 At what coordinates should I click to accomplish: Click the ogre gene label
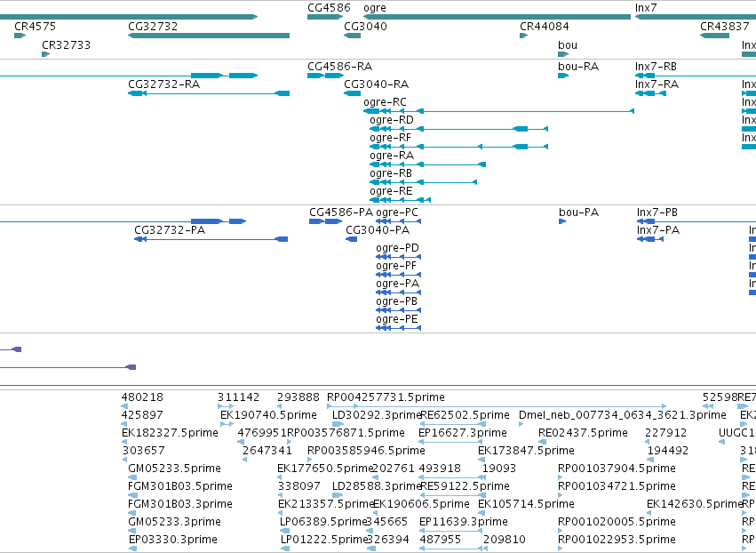click(375, 8)
